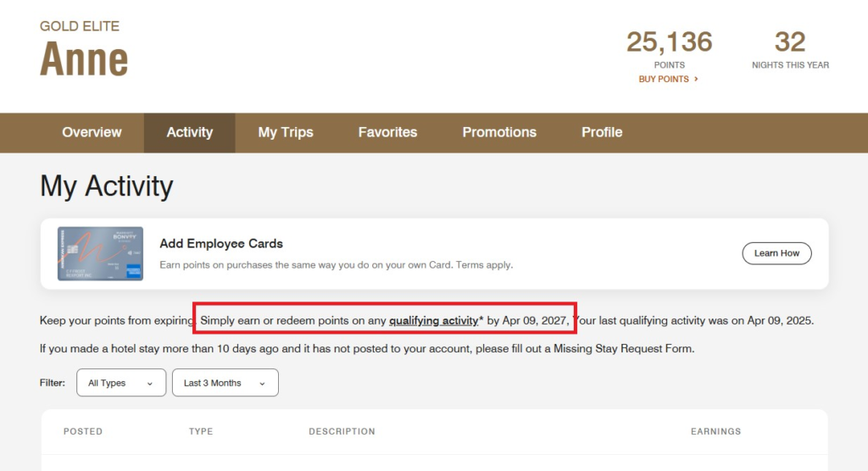This screenshot has height=471, width=868.
Task: Click the 25,136 points balance
Action: click(x=670, y=42)
